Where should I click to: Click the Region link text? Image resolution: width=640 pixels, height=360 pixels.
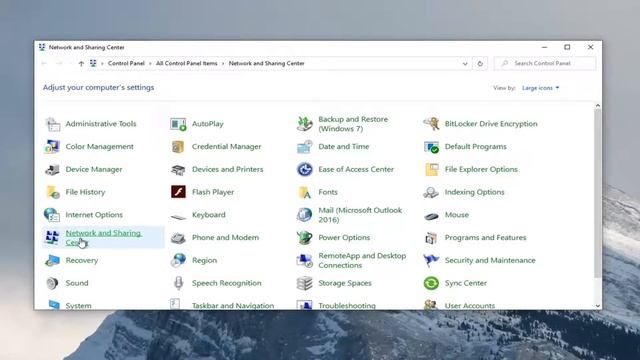(204, 260)
